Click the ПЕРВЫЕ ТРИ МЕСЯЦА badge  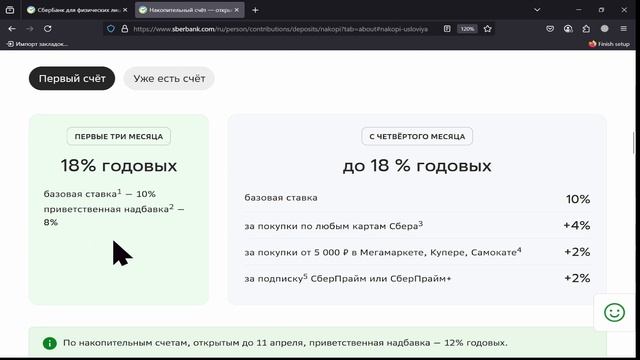point(119,136)
